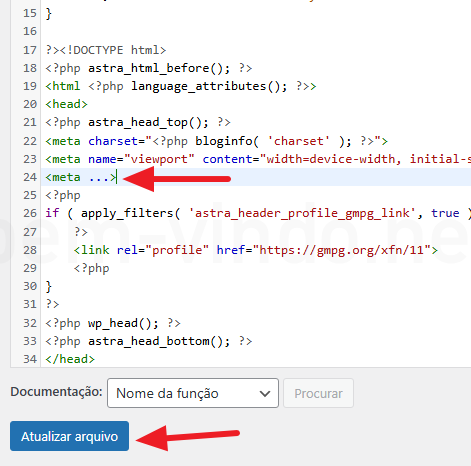
Task: Click line number 16 in gutter
Action: click(x=30, y=31)
